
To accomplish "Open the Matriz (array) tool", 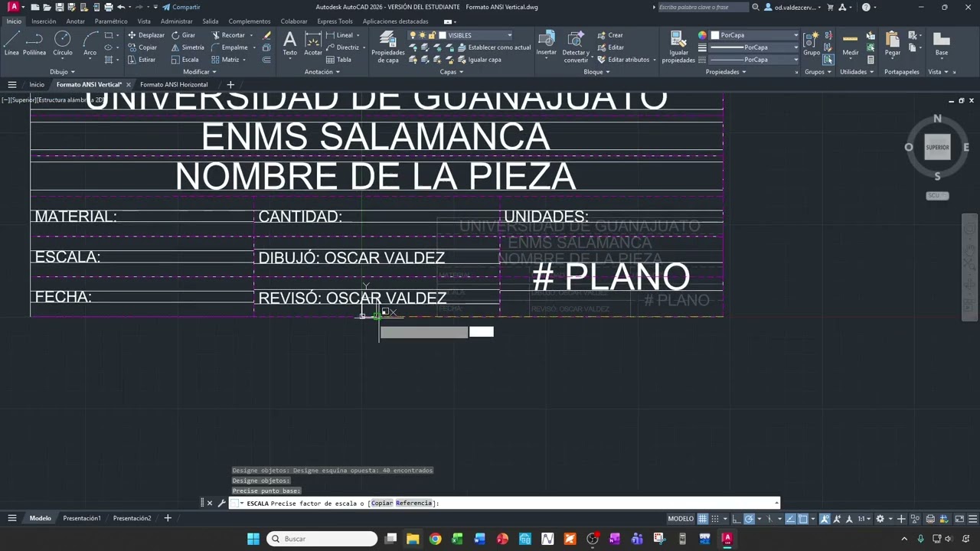I will 225,60.
